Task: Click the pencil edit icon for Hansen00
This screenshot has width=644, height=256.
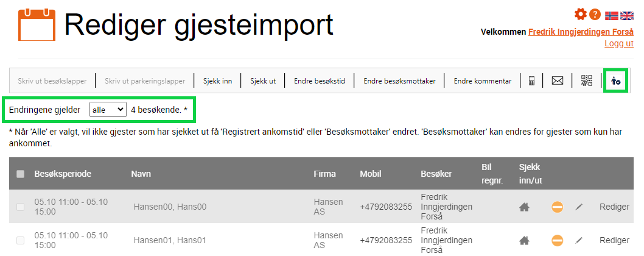Action: (579, 207)
